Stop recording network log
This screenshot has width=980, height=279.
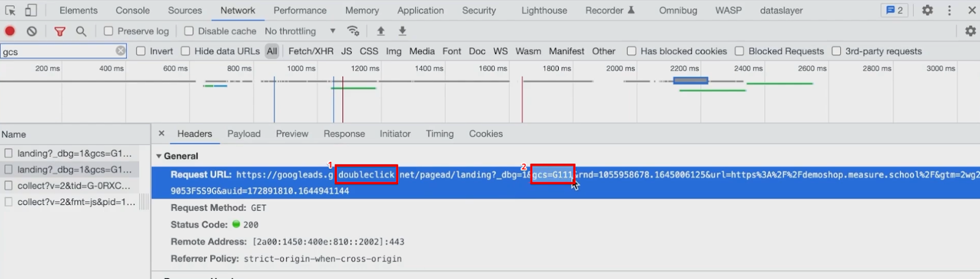10,31
